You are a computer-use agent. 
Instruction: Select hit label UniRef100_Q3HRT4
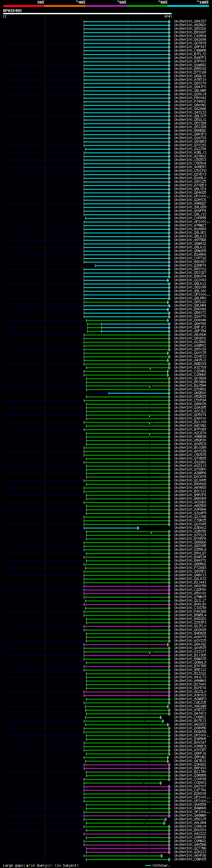(x=190, y=266)
